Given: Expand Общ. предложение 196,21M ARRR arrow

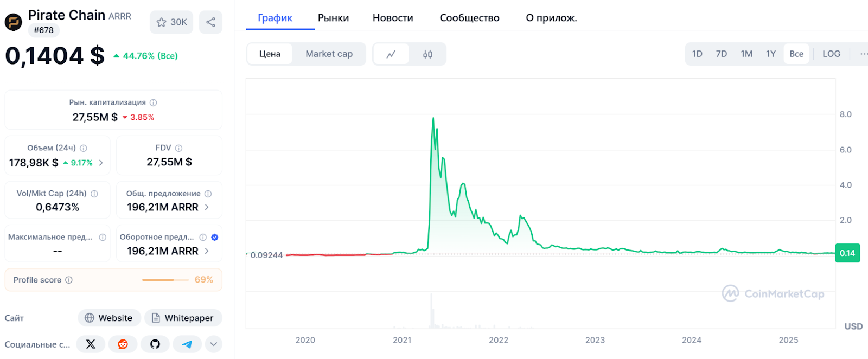Looking at the screenshot, I should tap(207, 207).
